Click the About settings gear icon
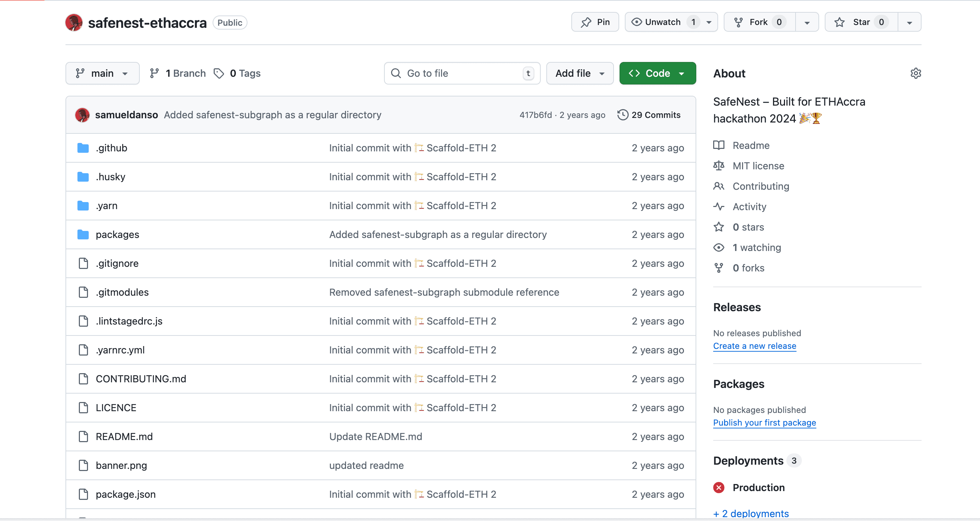This screenshot has width=980, height=521. pos(915,73)
